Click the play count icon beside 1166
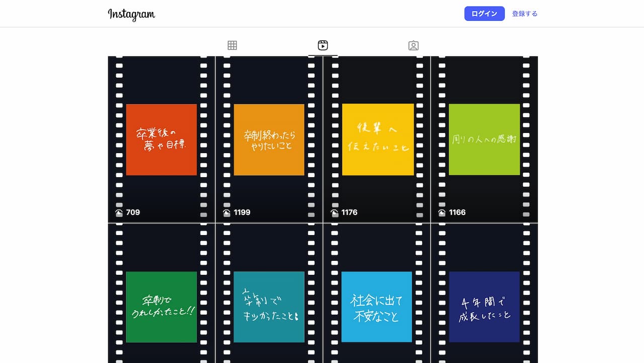 (442, 212)
